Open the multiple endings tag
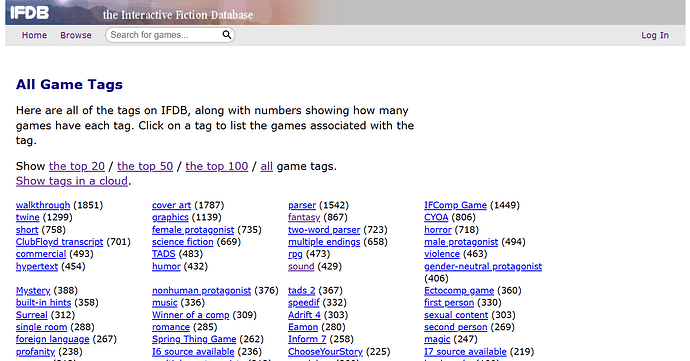The height and width of the screenshot is (361, 690). coord(324,242)
